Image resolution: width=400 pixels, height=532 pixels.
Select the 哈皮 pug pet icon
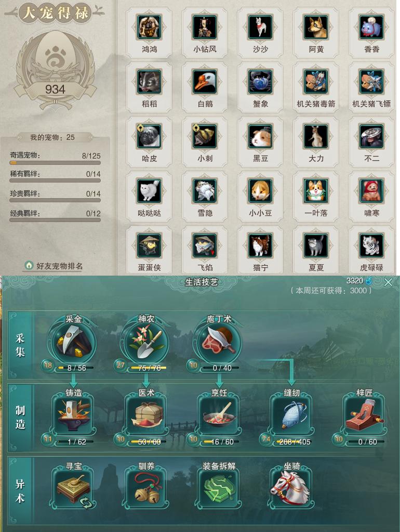[x=149, y=136]
